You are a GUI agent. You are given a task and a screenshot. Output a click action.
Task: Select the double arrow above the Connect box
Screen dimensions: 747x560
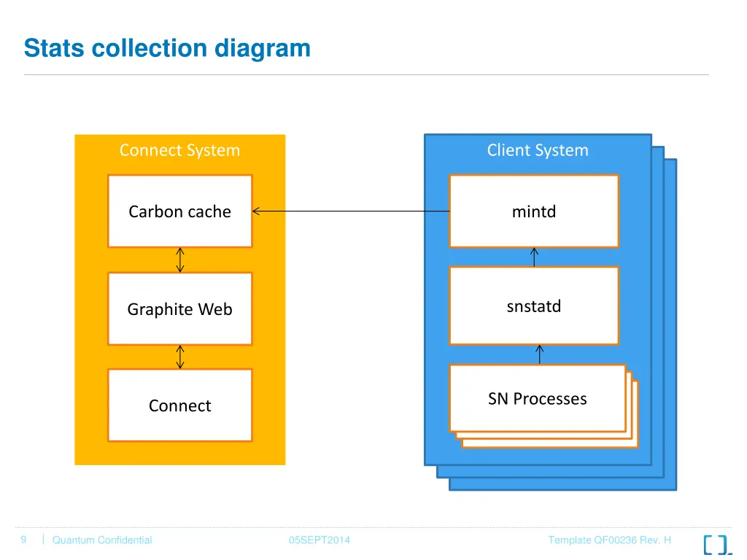click(x=180, y=357)
